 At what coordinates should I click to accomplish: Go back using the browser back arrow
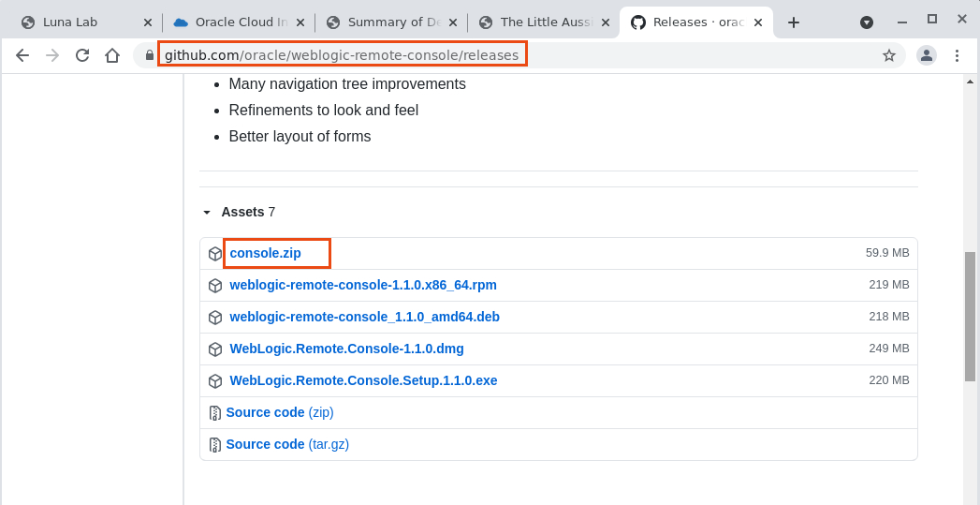tap(22, 55)
